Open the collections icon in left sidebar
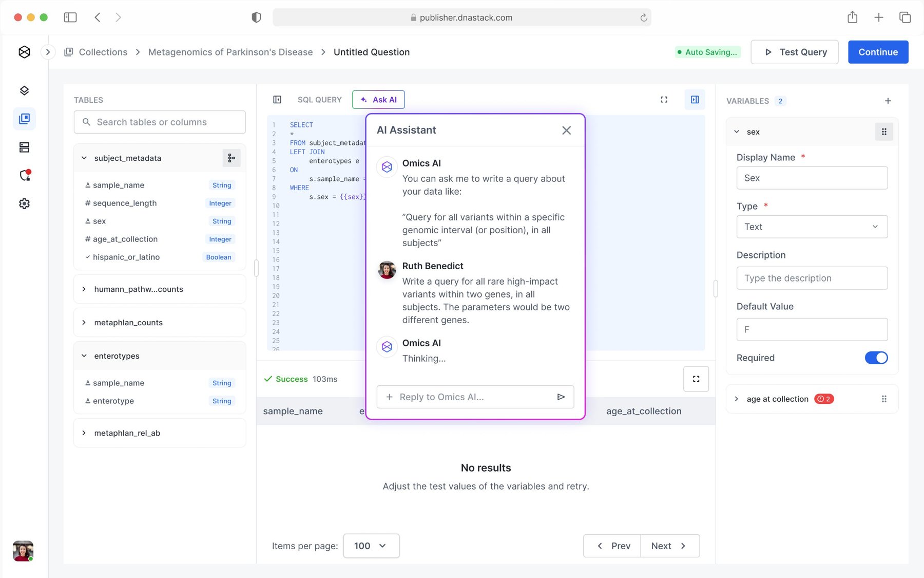The width and height of the screenshot is (924, 578). (x=24, y=119)
